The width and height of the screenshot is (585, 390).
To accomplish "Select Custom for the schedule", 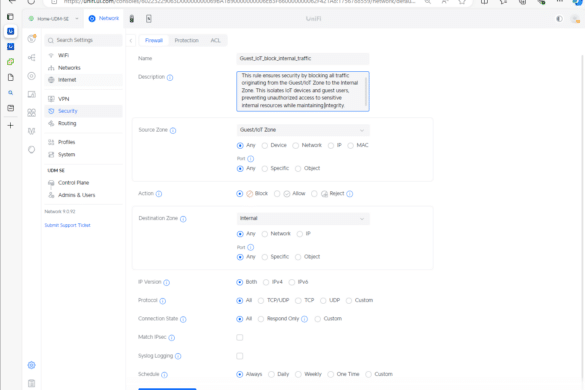I will point(368,374).
